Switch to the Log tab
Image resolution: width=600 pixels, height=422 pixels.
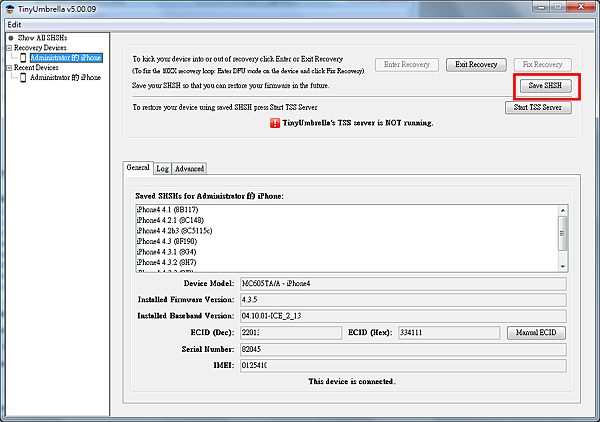tap(162, 169)
